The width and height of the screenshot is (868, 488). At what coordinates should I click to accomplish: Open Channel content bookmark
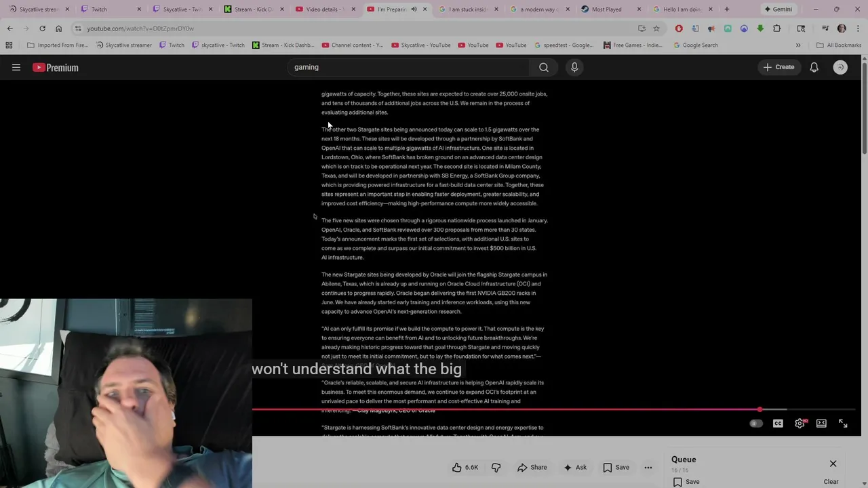coord(353,45)
